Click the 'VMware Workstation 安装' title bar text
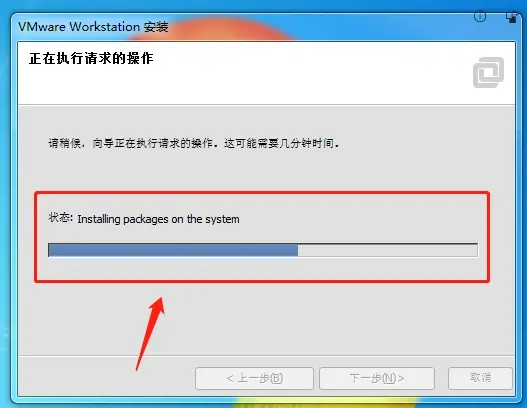527x408 pixels. [93, 27]
